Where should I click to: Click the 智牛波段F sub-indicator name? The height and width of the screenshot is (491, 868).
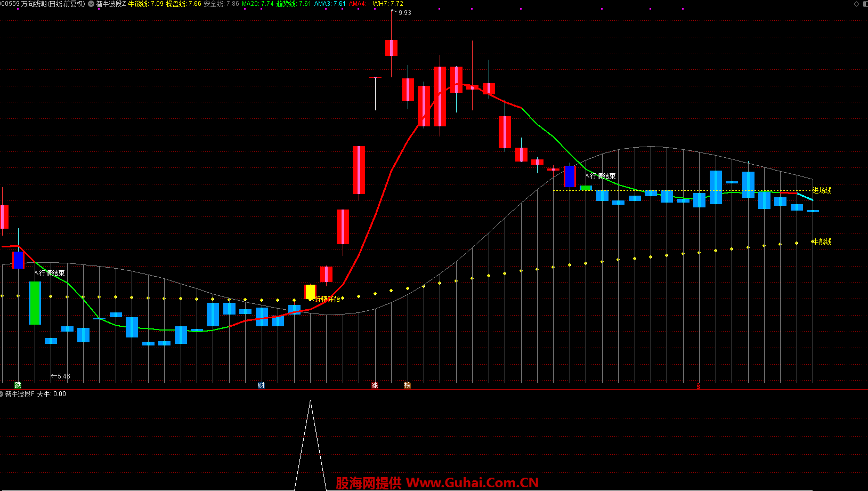tap(20, 394)
